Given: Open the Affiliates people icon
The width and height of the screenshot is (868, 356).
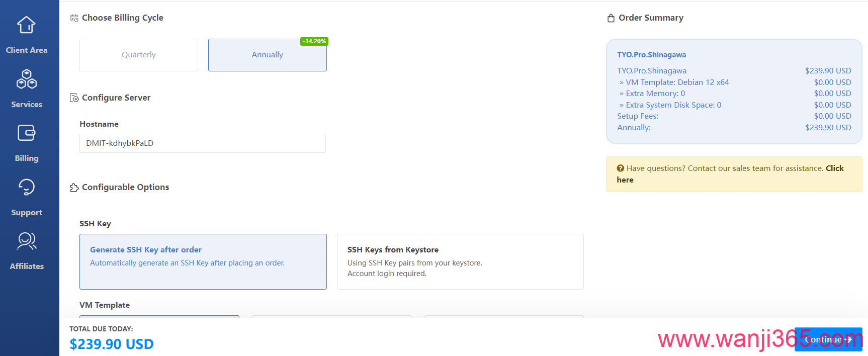Looking at the screenshot, I should click(27, 241).
